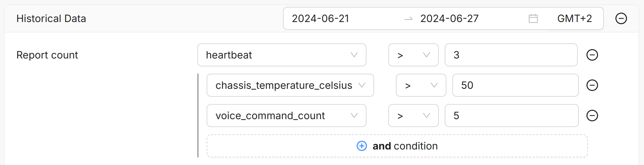Add an and condition
Image resolution: width=644 pixels, height=165 pixels.
click(x=404, y=146)
